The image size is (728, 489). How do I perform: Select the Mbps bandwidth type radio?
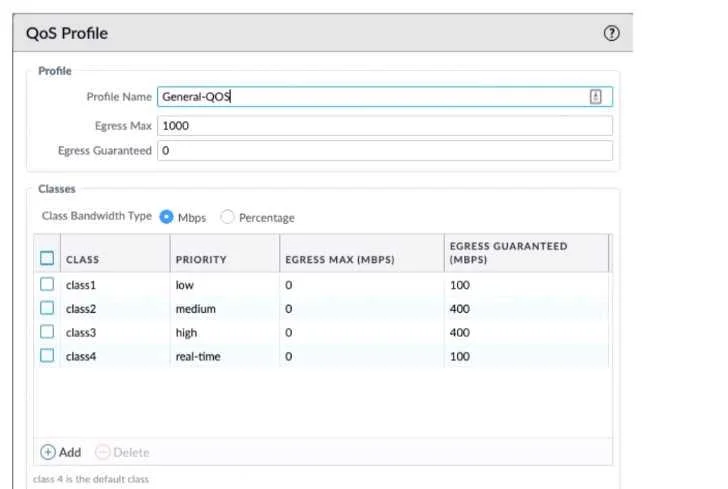pyautogui.click(x=166, y=217)
